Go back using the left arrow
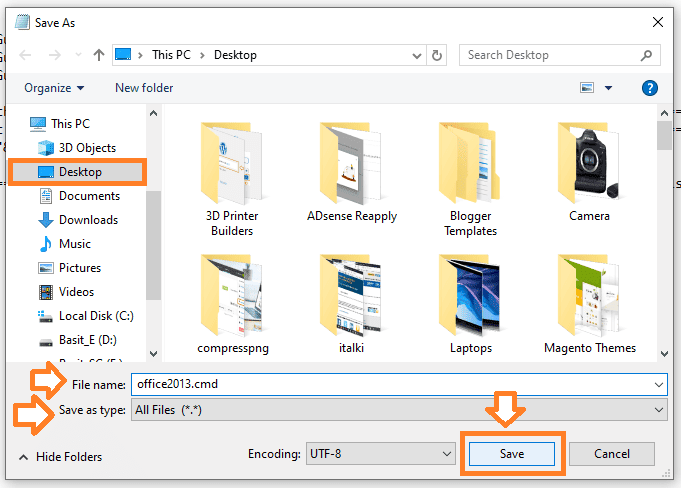 25,55
